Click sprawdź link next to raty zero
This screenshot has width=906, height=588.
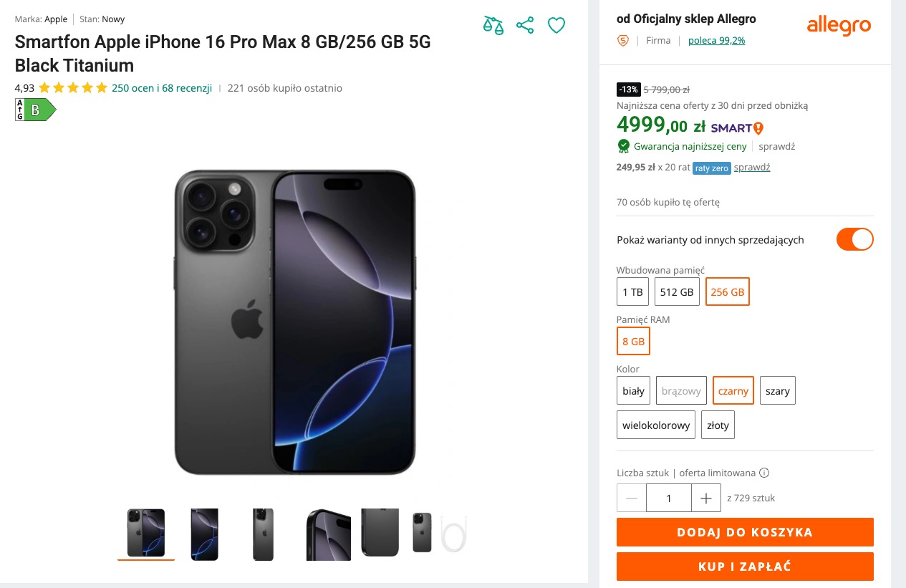752,168
